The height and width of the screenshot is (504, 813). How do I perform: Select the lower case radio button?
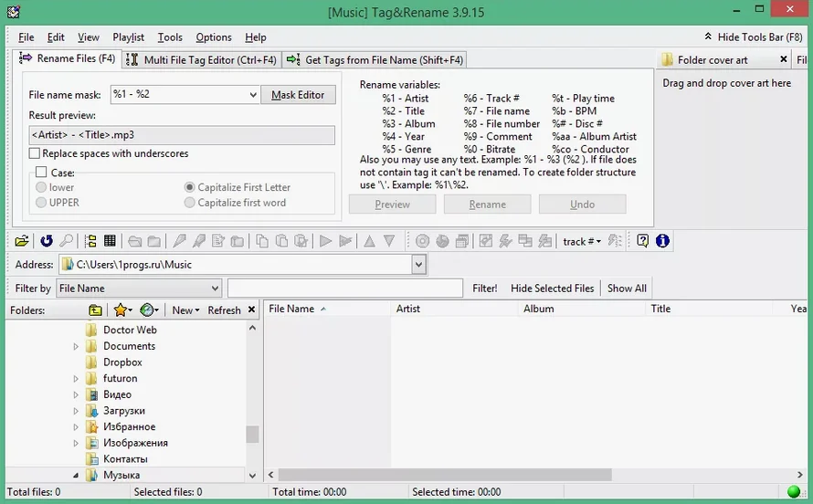[x=40, y=187]
